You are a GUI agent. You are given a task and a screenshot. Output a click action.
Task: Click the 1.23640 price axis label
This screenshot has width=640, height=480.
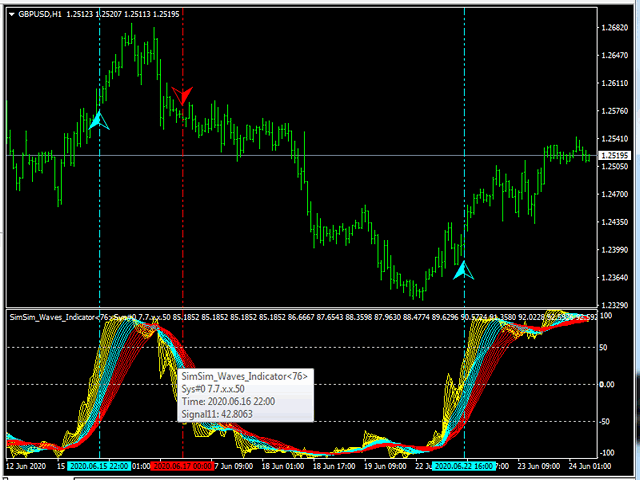(615, 278)
